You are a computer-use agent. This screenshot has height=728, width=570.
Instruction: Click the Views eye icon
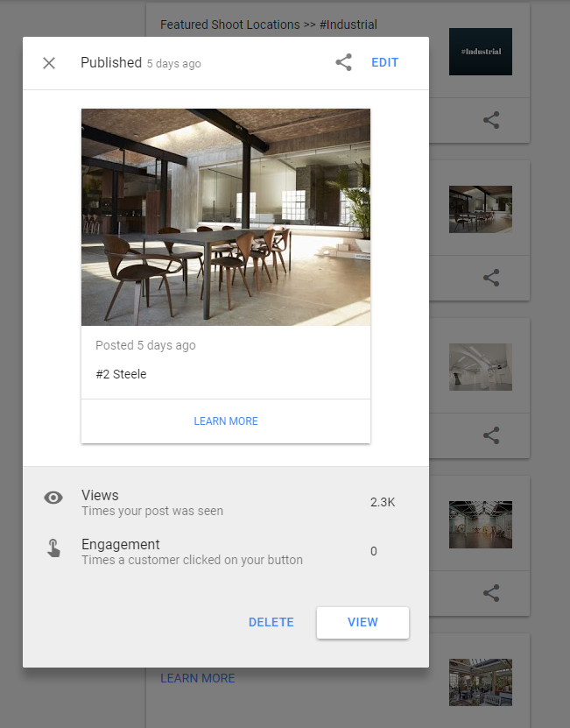pos(53,498)
